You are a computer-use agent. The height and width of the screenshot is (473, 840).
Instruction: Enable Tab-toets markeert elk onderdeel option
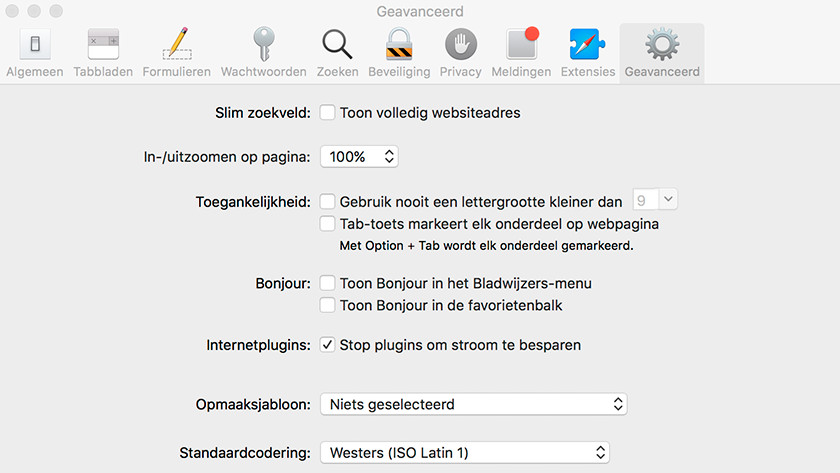click(327, 223)
